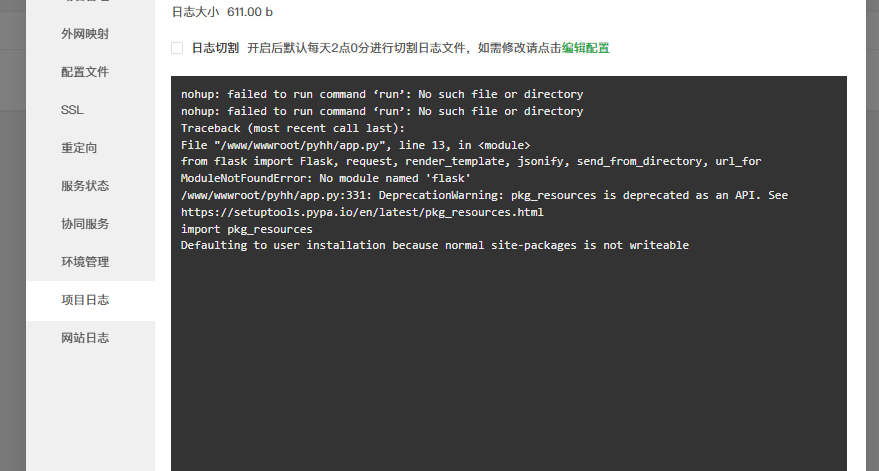Open the 环境管理 section
This screenshot has height=471, width=879.
pos(85,262)
